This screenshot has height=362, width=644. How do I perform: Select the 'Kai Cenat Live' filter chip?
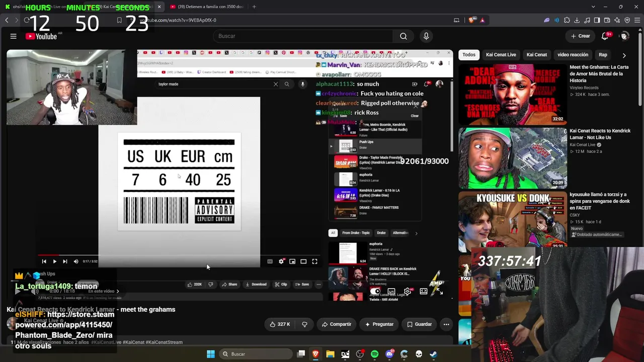[x=501, y=55]
